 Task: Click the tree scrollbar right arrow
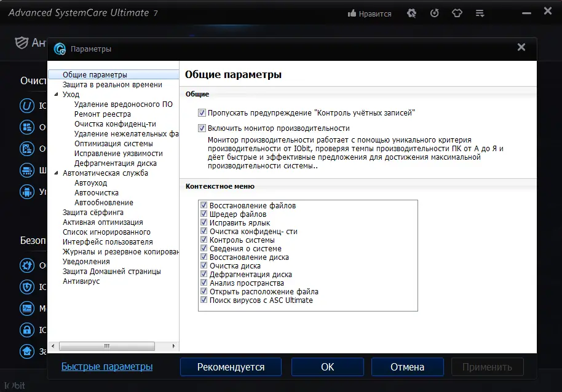pos(173,346)
